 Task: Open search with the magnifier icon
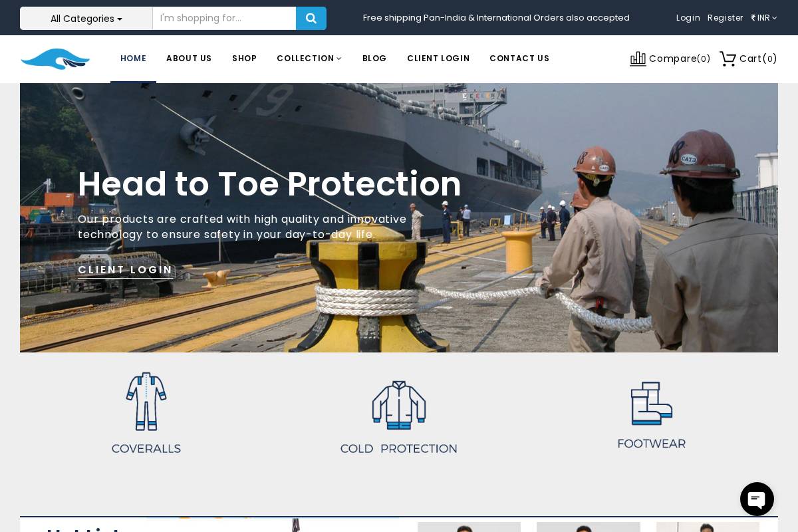[311, 18]
